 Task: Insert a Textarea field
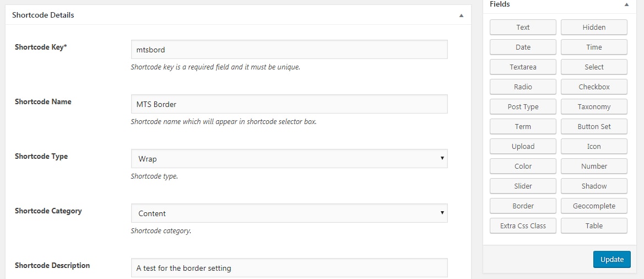coord(523,67)
